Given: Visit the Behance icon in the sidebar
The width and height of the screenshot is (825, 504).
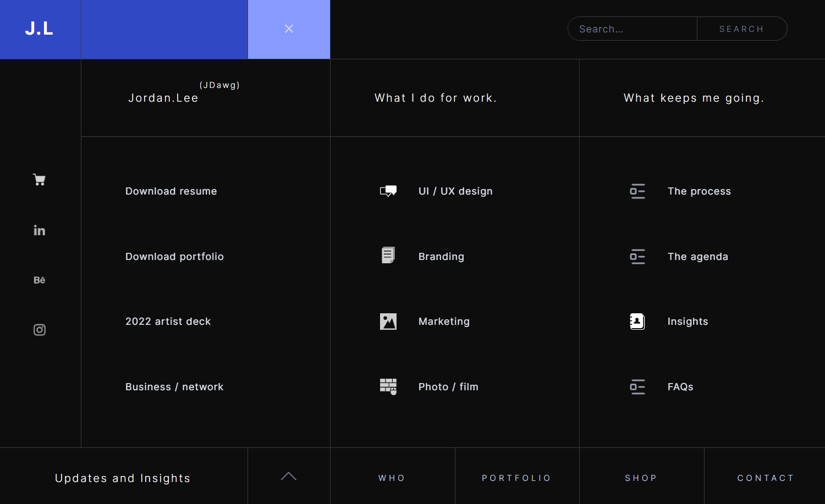Looking at the screenshot, I should tap(39, 280).
